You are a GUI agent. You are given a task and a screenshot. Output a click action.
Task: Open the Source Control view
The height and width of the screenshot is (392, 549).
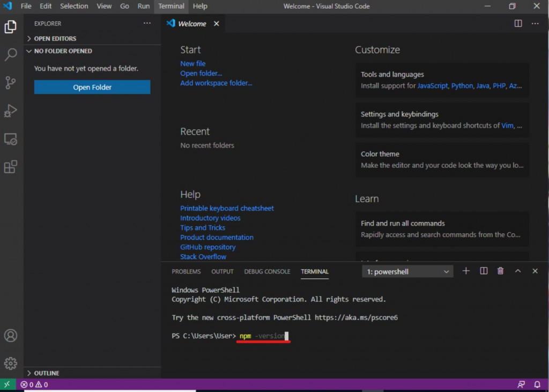point(11,83)
